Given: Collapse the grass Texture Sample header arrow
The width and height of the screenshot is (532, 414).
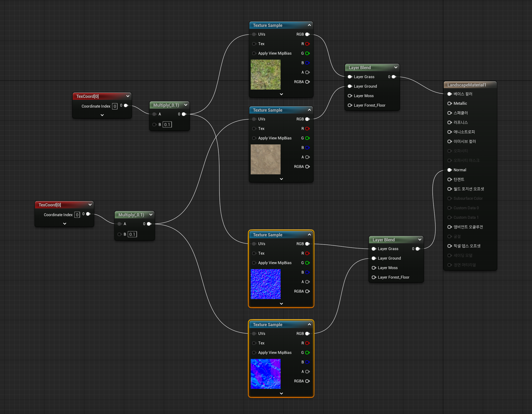Looking at the screenshot, I should pos(309,25).
